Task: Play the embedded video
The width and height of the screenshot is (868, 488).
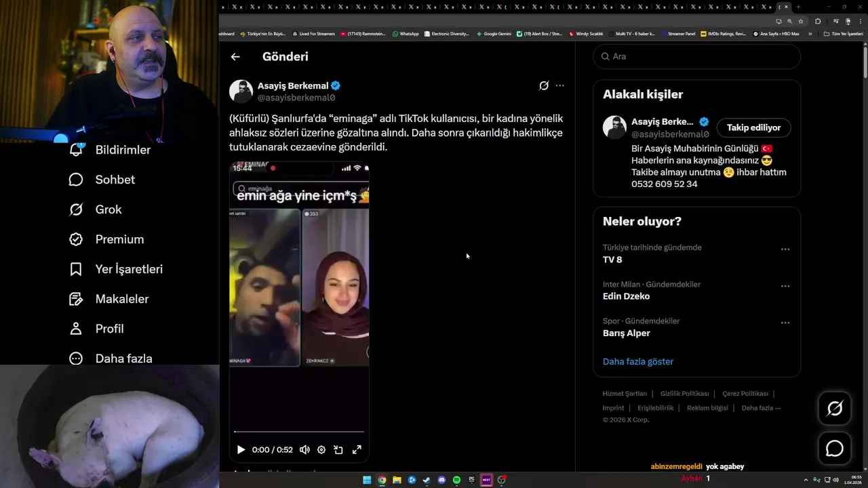Action: [x=241, y=449]
